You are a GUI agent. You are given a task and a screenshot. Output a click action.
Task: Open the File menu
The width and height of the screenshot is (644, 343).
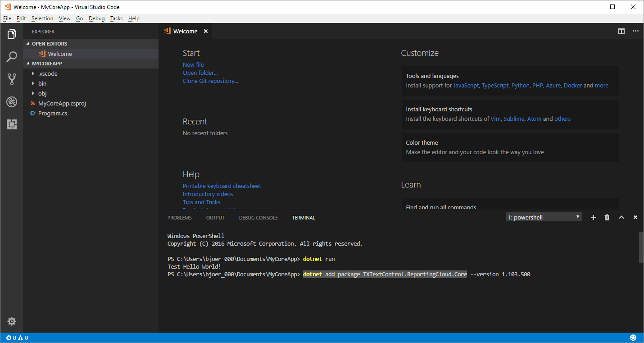7,18
